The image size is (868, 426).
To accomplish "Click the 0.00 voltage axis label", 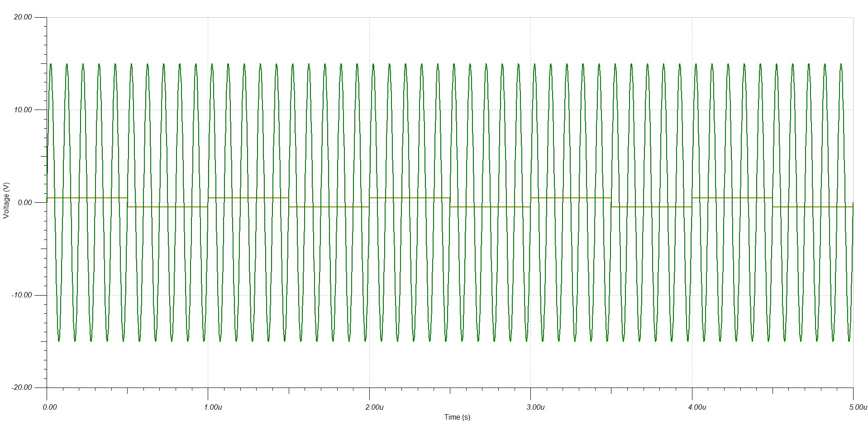I will [x=25, y=202].
